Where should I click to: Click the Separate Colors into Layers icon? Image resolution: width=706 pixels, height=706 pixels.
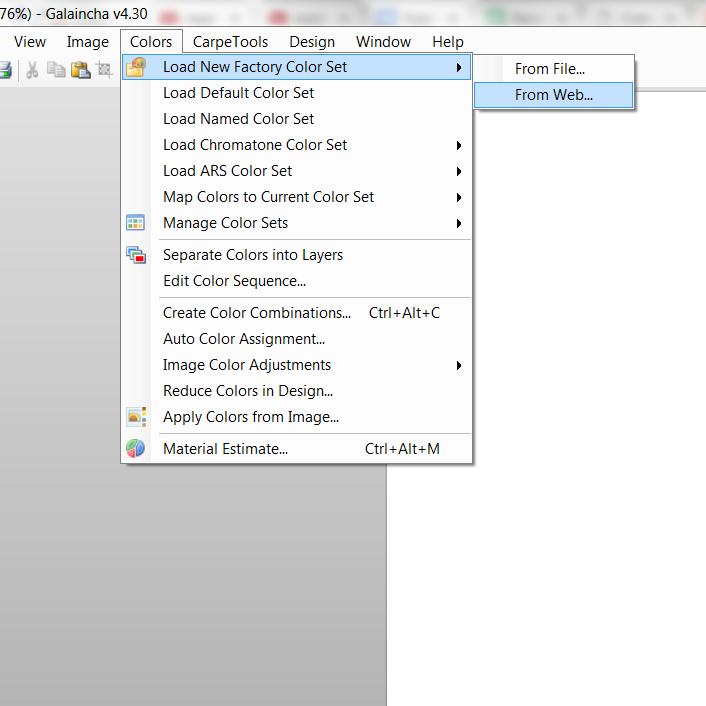(x=136, y=255)
